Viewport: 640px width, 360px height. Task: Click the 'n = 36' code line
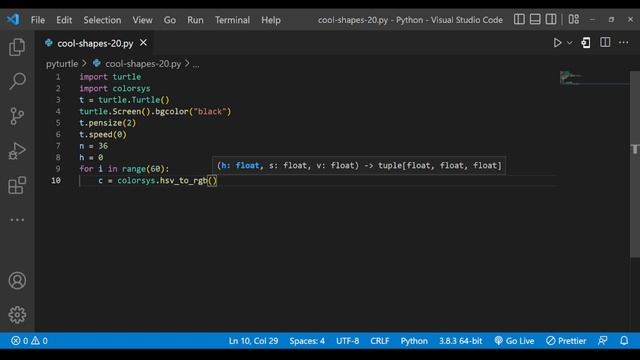(93, 146)
